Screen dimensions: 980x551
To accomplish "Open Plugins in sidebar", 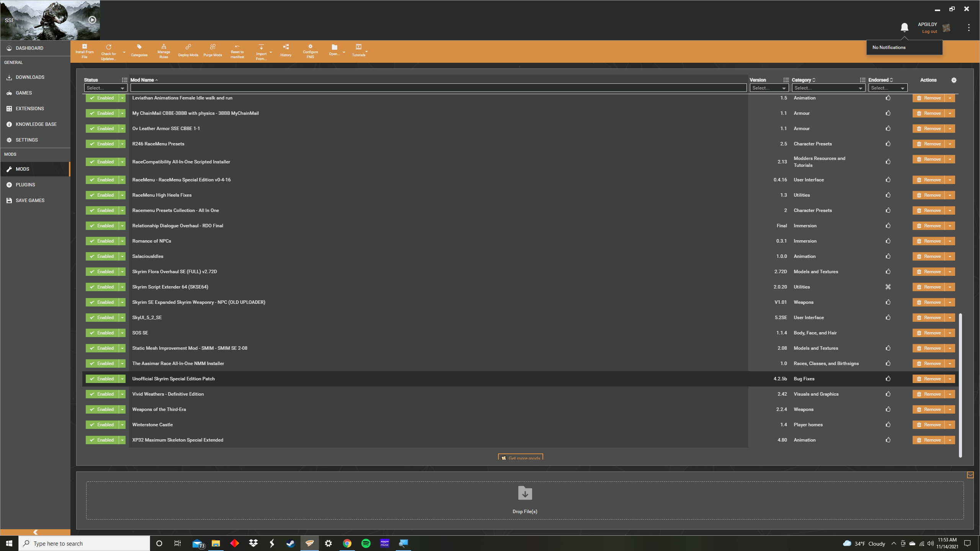I will (x=35, y=185).
